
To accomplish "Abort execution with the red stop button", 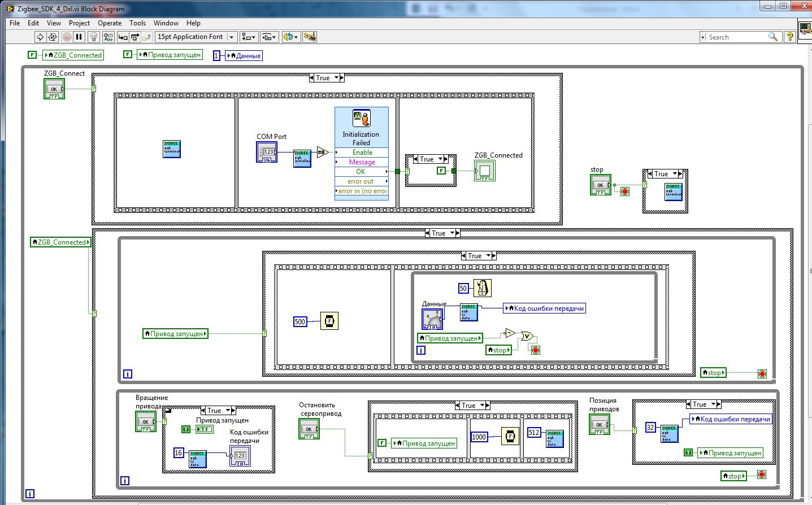I will click(67, 37).
